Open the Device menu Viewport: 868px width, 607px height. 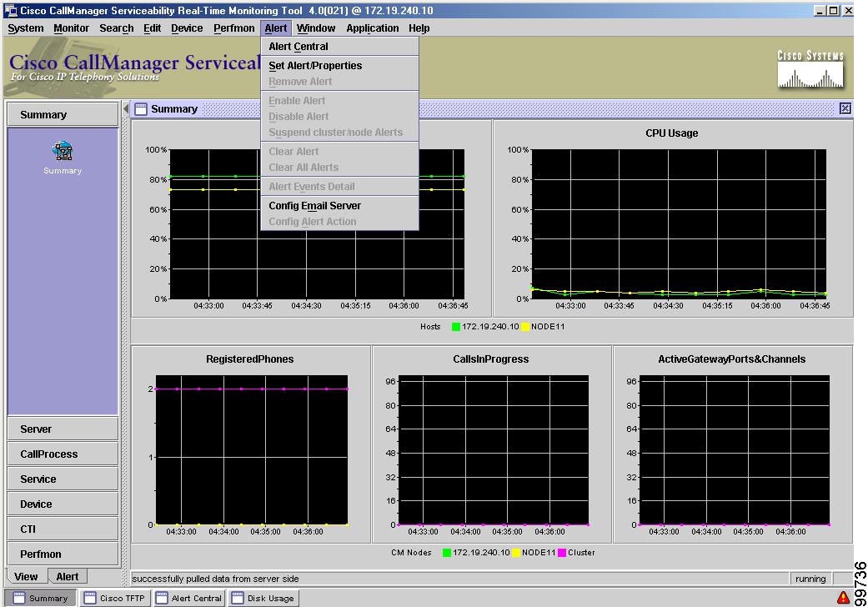click(187, 28)
